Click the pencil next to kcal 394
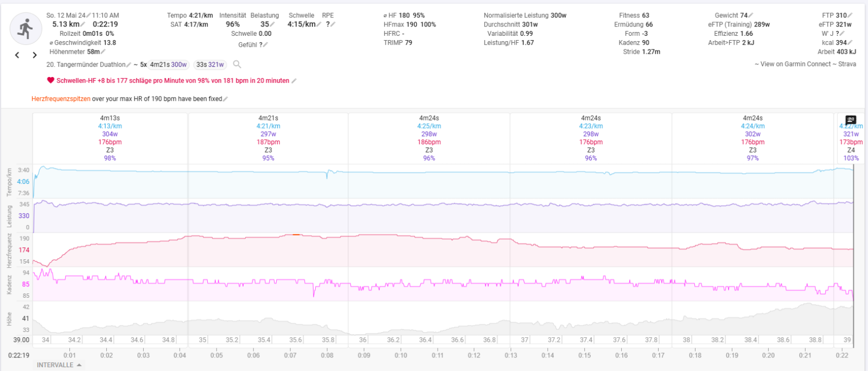Viewport: 868px width, 371px height. (x=850, y=43)
